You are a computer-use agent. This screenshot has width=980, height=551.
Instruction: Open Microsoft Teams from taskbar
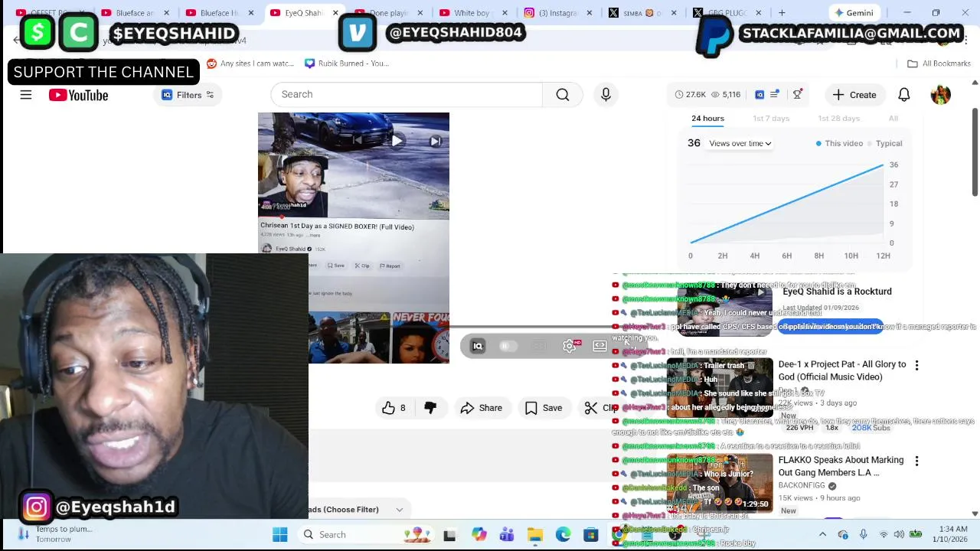click(506, 535)
